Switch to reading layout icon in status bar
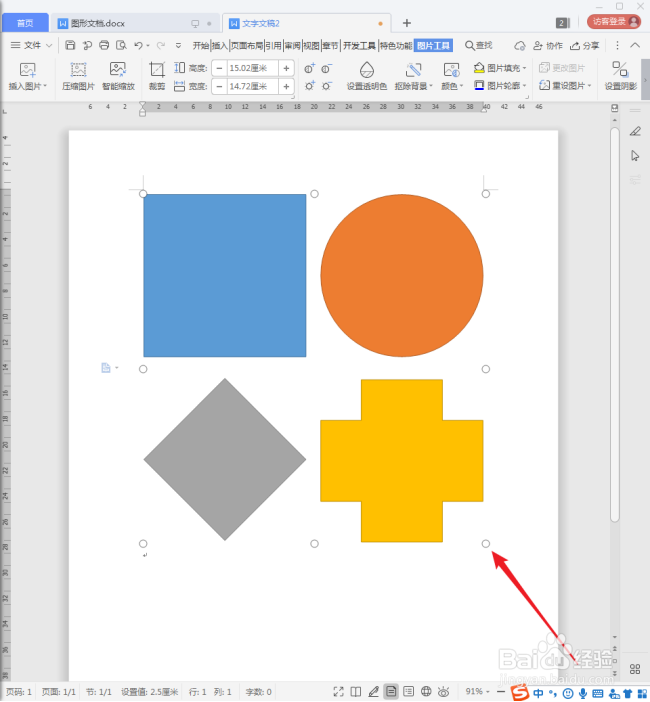 point(356,692)
